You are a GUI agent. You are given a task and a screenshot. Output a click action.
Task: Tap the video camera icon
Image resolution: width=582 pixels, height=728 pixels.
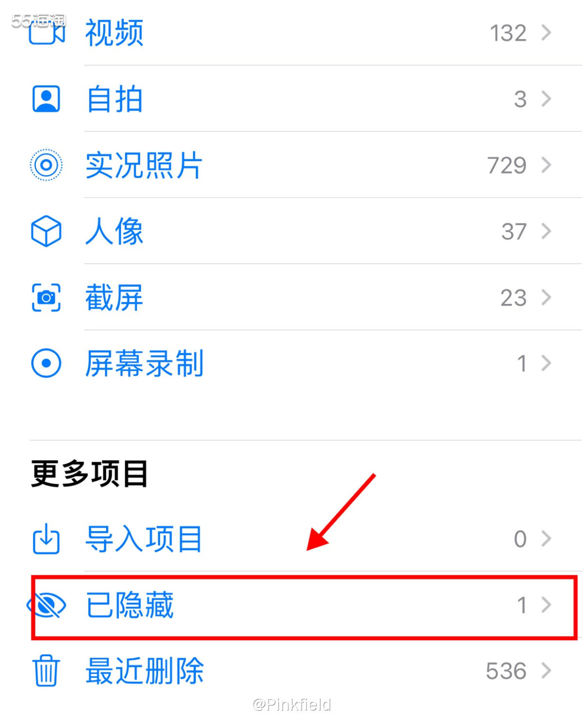pos(47,32)
